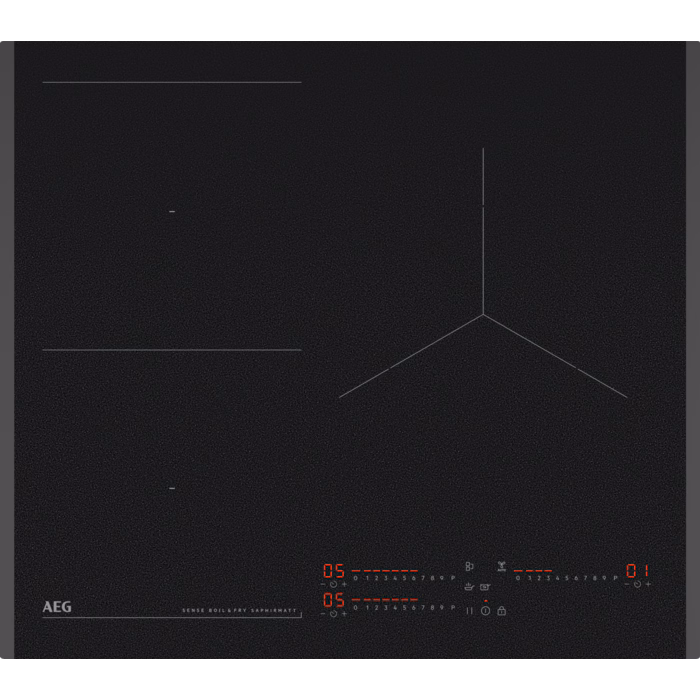Set top-left slider to level 9

pyautogui.click(x=442, y=578)
